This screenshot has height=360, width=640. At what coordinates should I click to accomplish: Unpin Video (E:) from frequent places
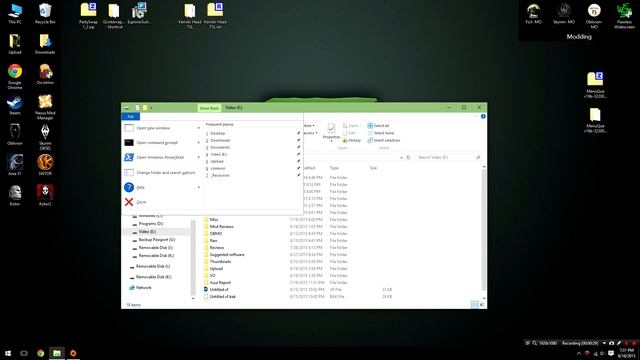coord(298,154)
